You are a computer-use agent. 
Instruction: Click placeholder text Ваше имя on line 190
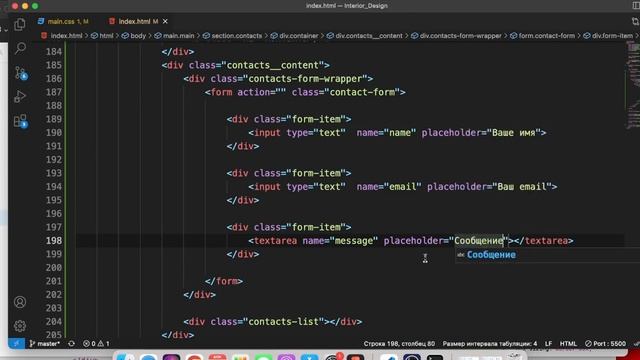point(513,133)
